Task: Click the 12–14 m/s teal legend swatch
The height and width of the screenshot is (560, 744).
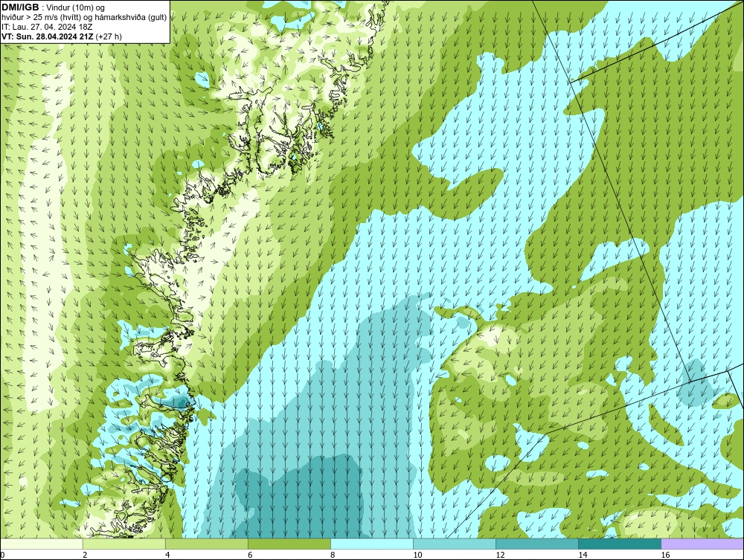Action: click(x=537, y=544)
